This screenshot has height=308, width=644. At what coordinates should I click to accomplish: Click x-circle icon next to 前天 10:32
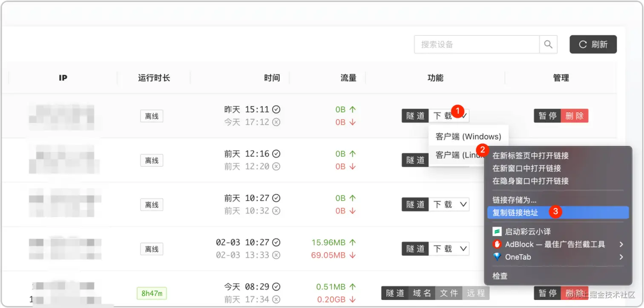click(276, 211)
